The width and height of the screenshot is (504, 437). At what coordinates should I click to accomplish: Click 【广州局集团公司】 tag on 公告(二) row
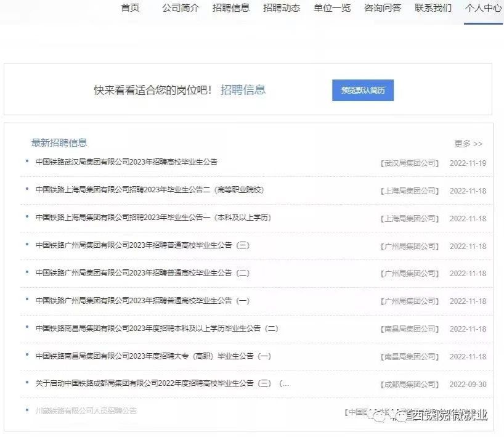[410, 274]
